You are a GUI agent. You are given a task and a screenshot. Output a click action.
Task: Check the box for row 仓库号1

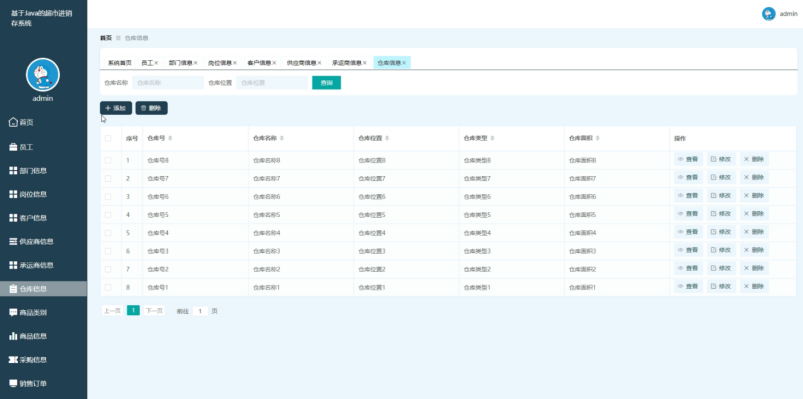point(108,287)
